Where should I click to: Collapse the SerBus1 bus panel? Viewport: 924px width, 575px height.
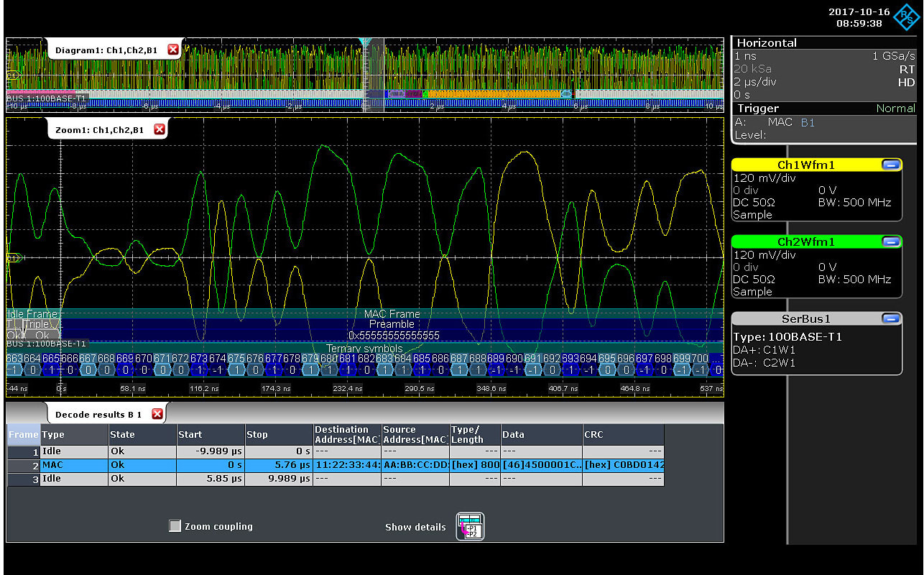pos(891,318)
